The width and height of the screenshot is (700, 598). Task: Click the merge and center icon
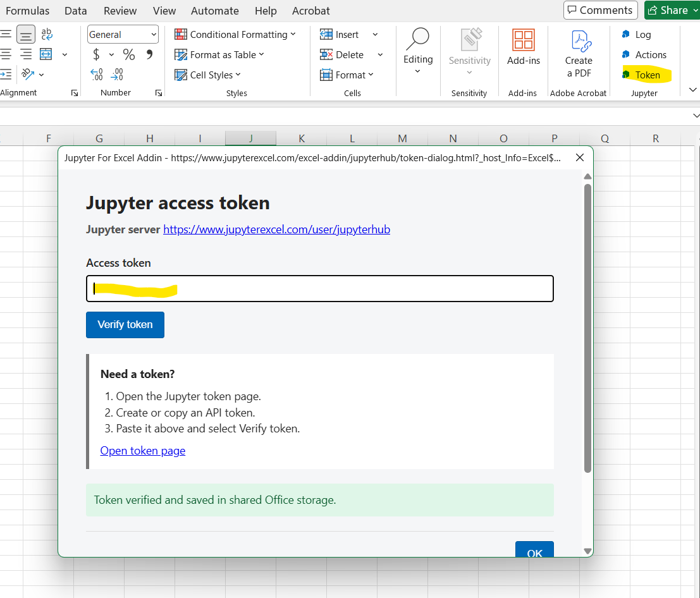coord(46,54)
